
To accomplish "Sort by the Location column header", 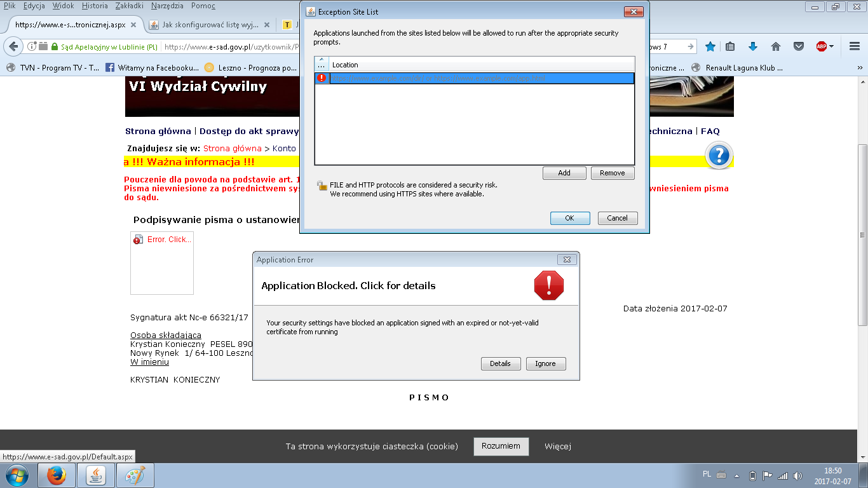I will click(x=482, y=64).
